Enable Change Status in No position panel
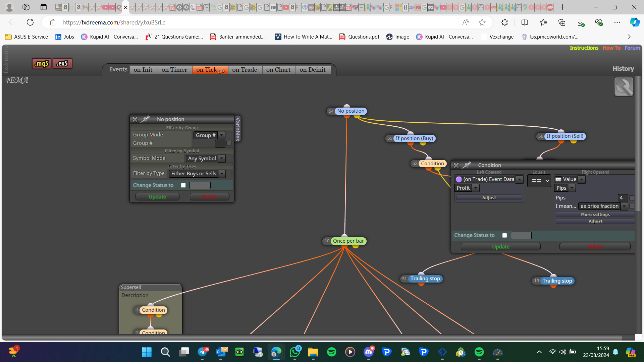 tap(183, 185)
